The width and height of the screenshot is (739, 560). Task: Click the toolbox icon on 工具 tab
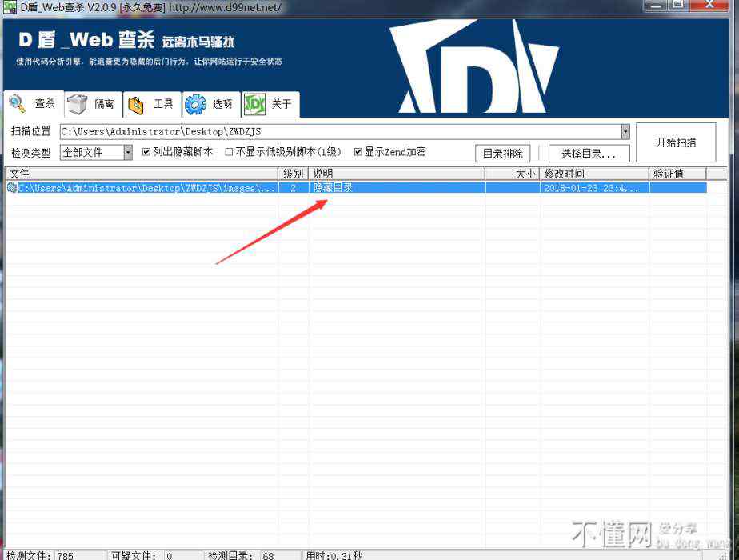point(136,105)
